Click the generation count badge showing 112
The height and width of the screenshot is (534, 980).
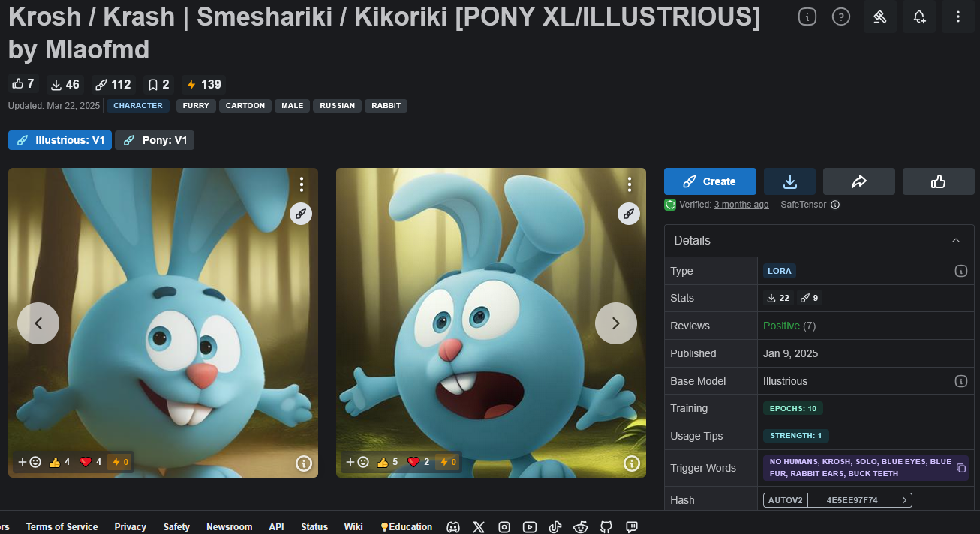pyautogui.click(x=113, y=84)
